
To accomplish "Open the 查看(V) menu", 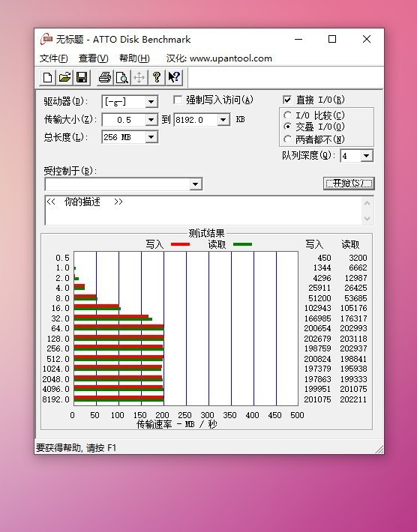I will click(x=94, y=58).
